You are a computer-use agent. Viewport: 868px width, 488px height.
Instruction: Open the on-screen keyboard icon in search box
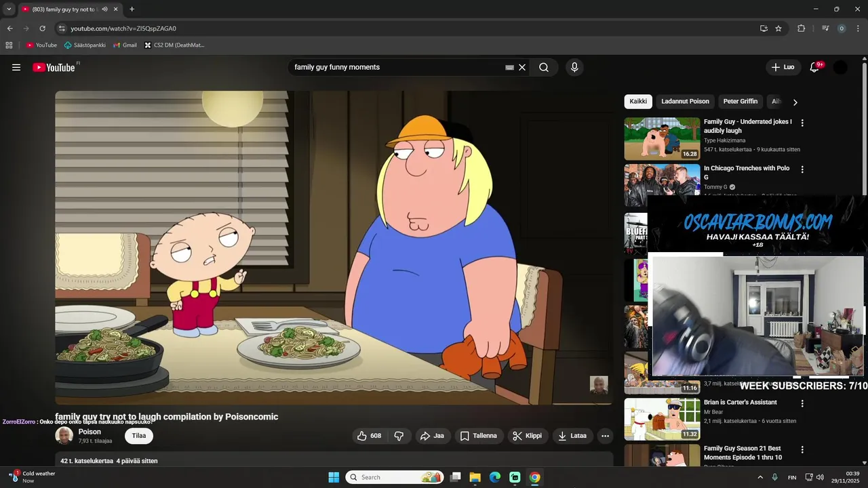(509, 68)
